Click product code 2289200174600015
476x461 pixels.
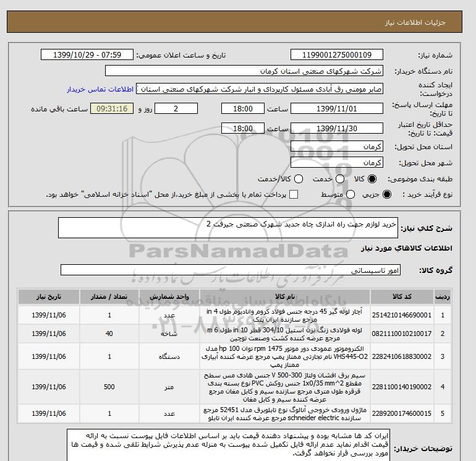pos(402,413)
